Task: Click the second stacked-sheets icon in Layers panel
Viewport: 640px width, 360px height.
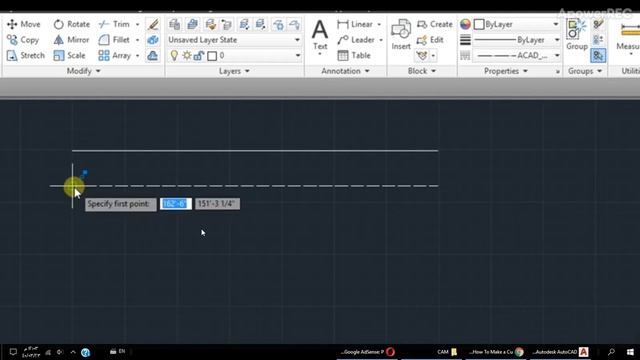Action: click(192, 24)
